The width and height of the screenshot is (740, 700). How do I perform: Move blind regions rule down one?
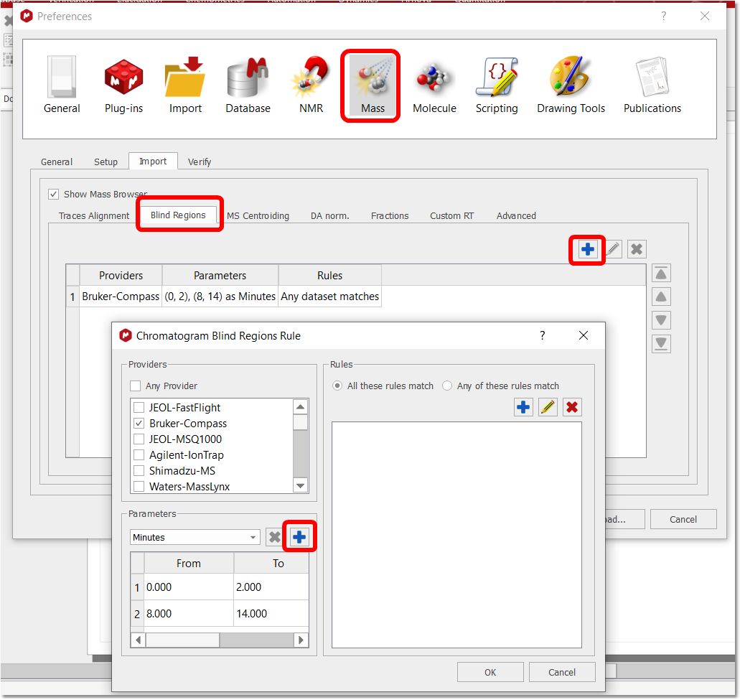coord(661,320)
